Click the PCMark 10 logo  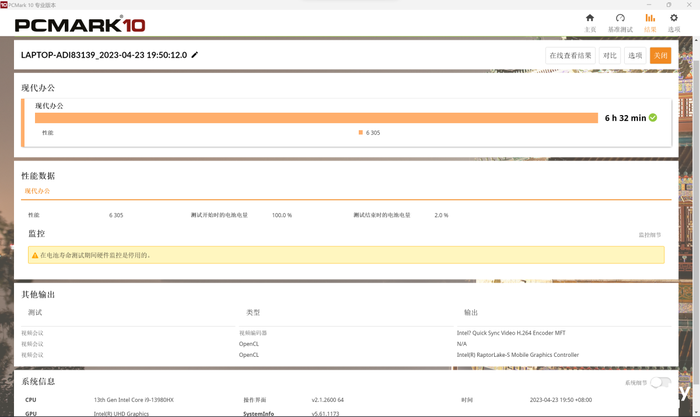click(x=80, y=24)
